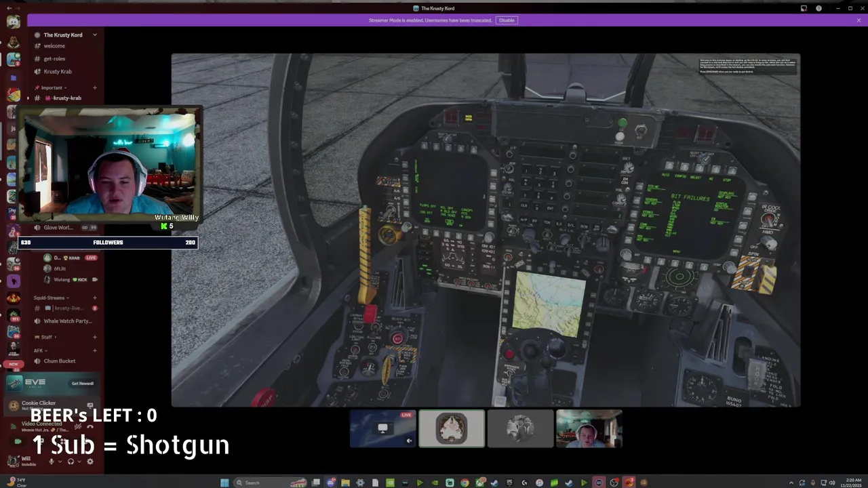
Task: Click the NEW unread mentions indicator
Action: [x=14, y=364]
